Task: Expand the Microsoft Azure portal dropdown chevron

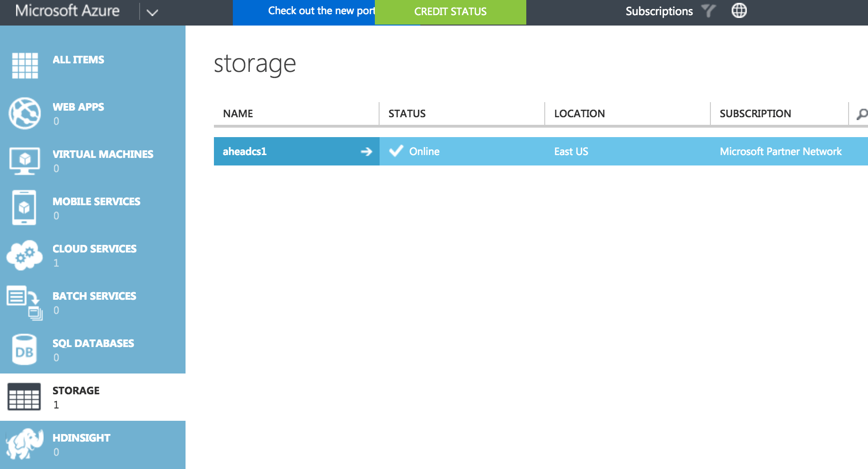Action: (151, 12)
